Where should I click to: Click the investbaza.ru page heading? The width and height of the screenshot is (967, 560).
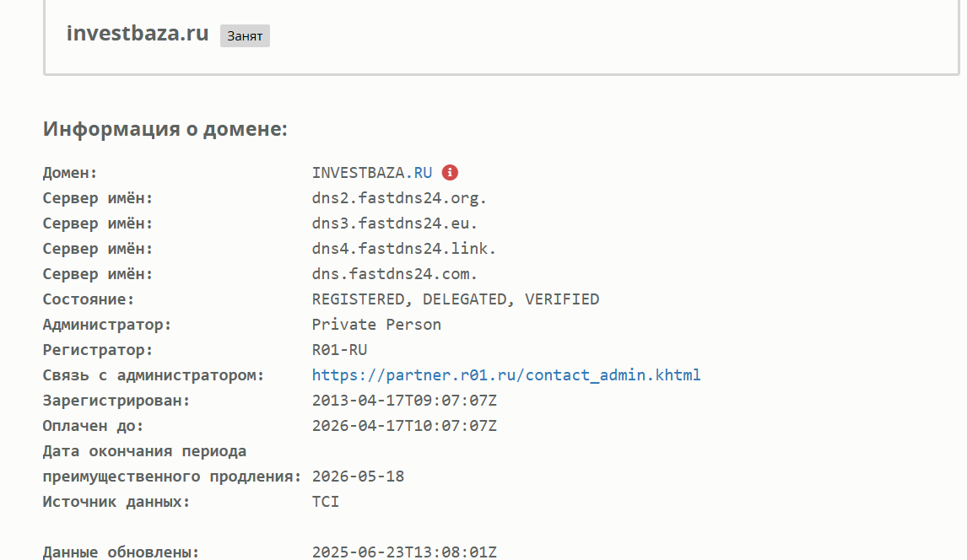click(x=138, y=34)
